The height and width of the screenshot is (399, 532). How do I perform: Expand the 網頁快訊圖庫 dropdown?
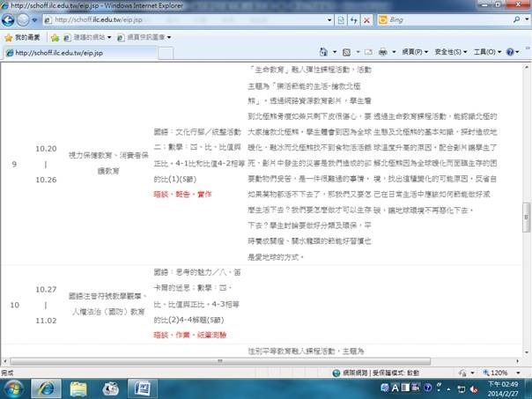click(x=168, y=37)
